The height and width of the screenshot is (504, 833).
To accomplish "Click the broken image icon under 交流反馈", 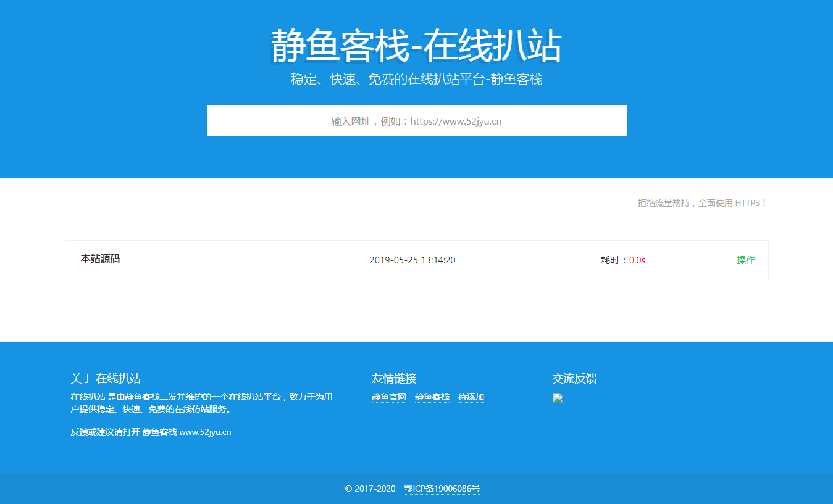I will [558, 398].
